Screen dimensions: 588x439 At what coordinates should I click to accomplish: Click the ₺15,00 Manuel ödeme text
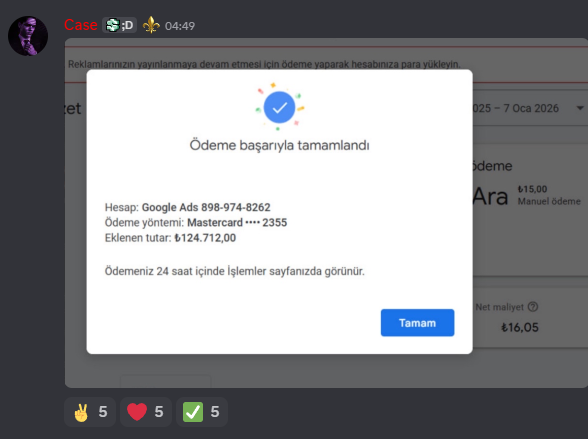tap(549, 195)
